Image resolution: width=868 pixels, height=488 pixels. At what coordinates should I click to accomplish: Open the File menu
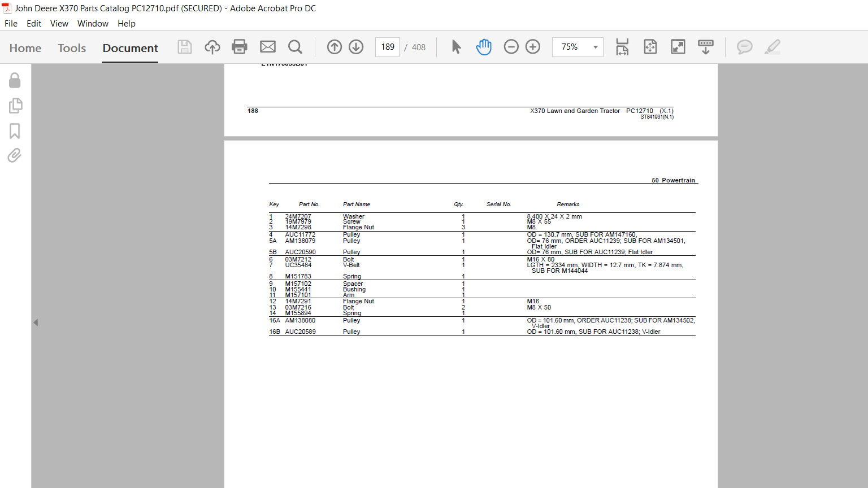pos(11,23)
